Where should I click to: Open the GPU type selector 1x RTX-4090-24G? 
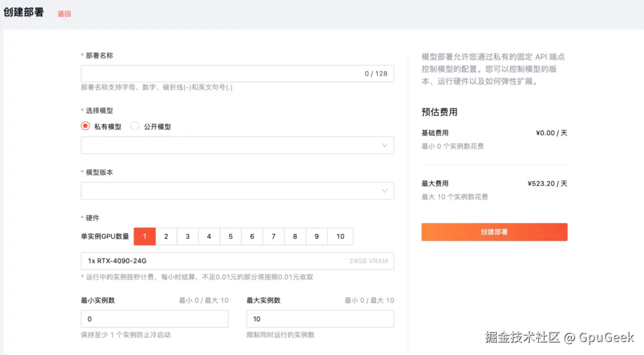[237, 261]
